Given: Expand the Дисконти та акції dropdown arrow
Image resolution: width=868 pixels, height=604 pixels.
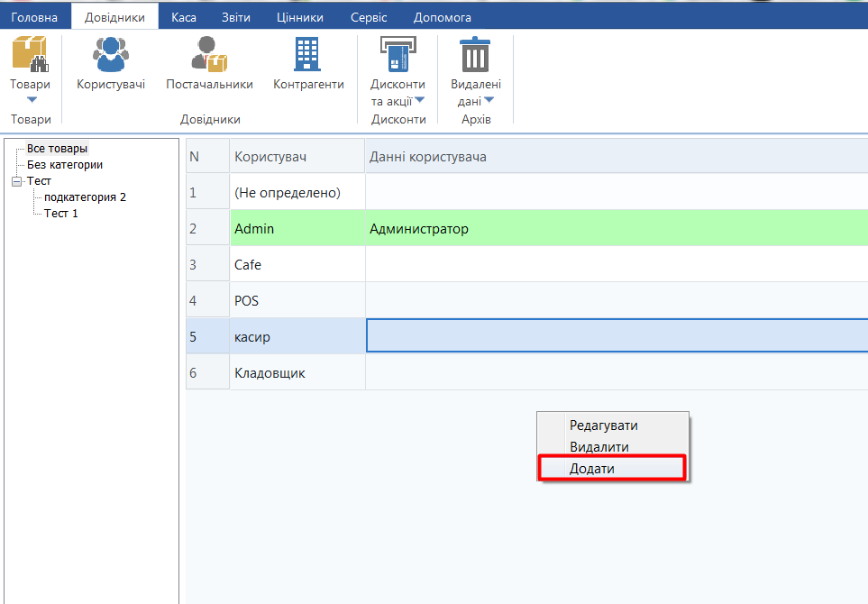Looking at the screenshot, I should pyautogui.click(x=420, y=100).
